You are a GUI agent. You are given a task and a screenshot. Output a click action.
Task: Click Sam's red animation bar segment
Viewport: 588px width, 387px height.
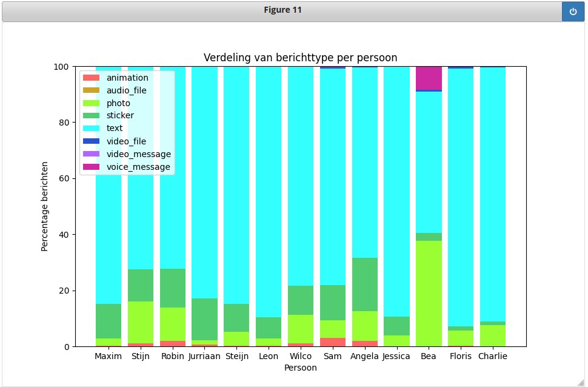333,342
